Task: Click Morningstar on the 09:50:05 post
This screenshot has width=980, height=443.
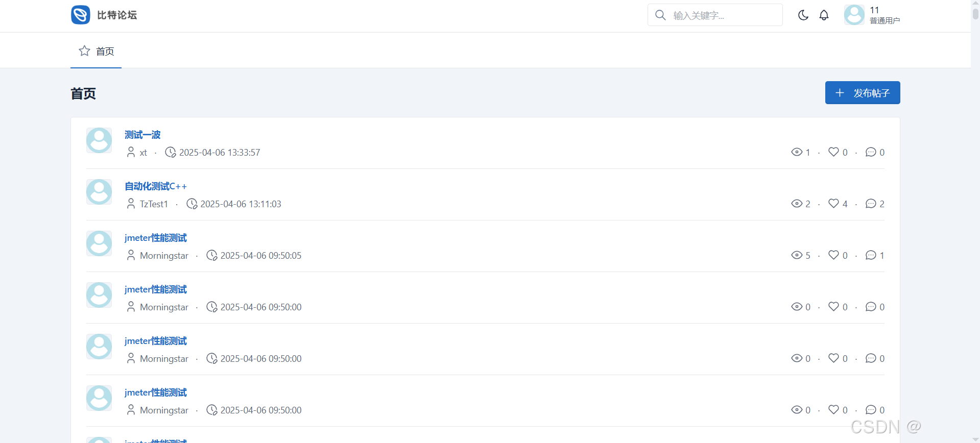Action: click(164, 256)
